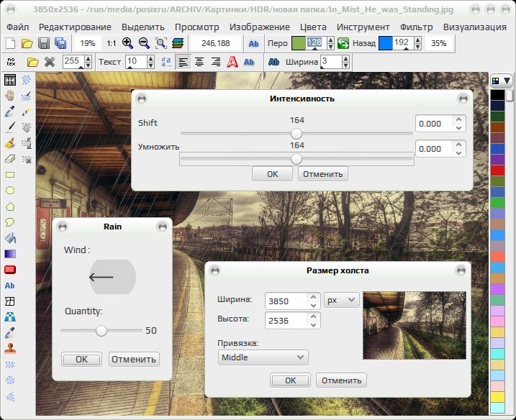Select the red shaded shape tool
The height and width of the screenshot is (420, 516).
coord(10,270)
